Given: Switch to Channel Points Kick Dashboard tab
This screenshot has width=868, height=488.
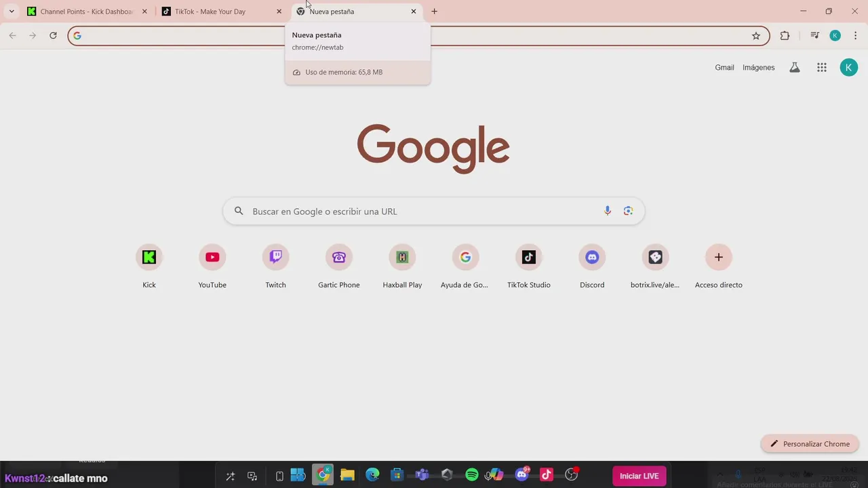Looking at the screenshot, I should [x=86, y=12].
